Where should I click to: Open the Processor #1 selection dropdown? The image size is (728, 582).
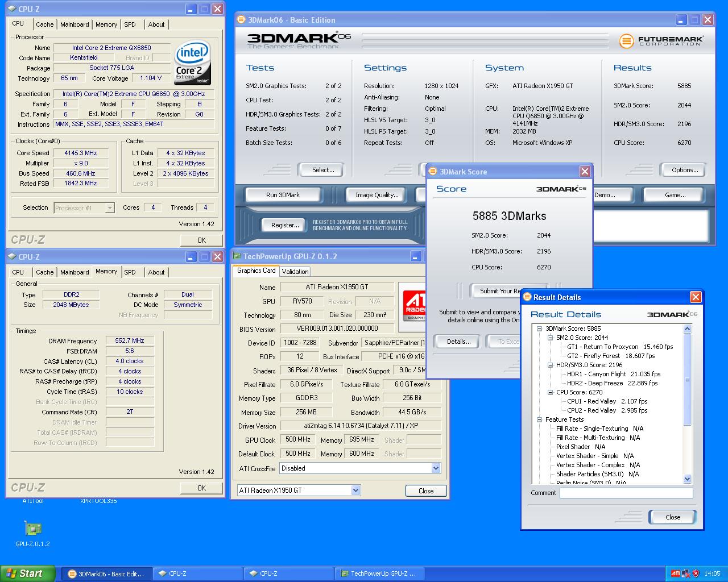pos(84,208)
